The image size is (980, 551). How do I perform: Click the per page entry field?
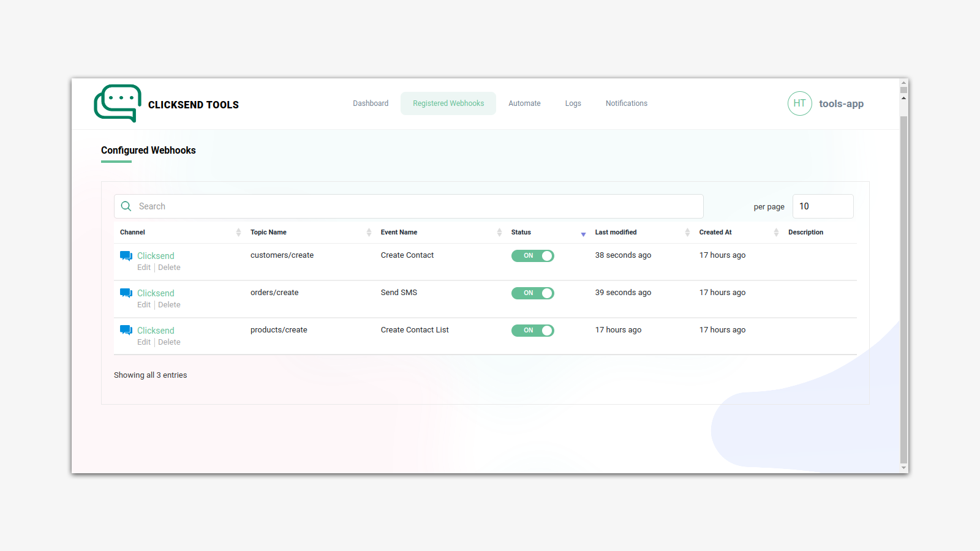click(823, 206)
